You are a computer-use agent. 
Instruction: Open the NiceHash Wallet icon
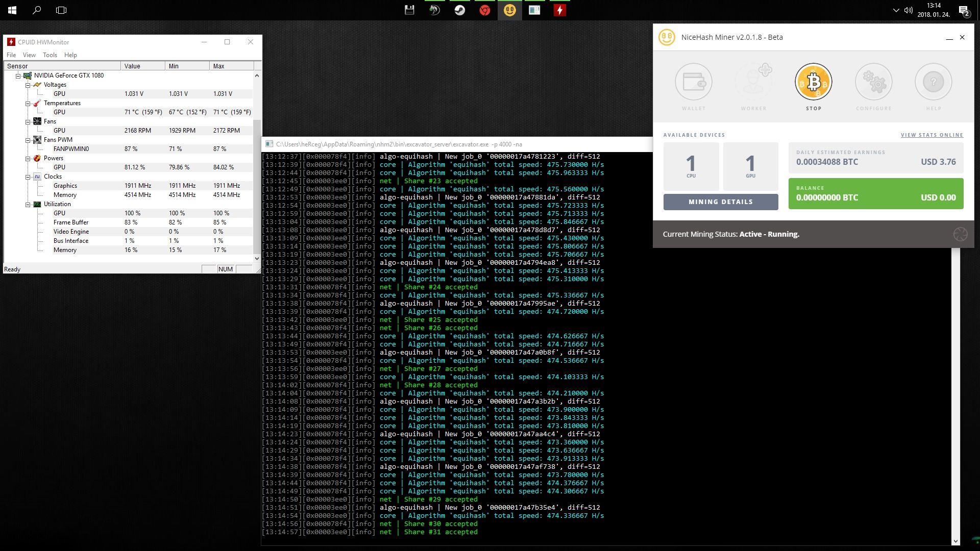(x=693, y=82)
